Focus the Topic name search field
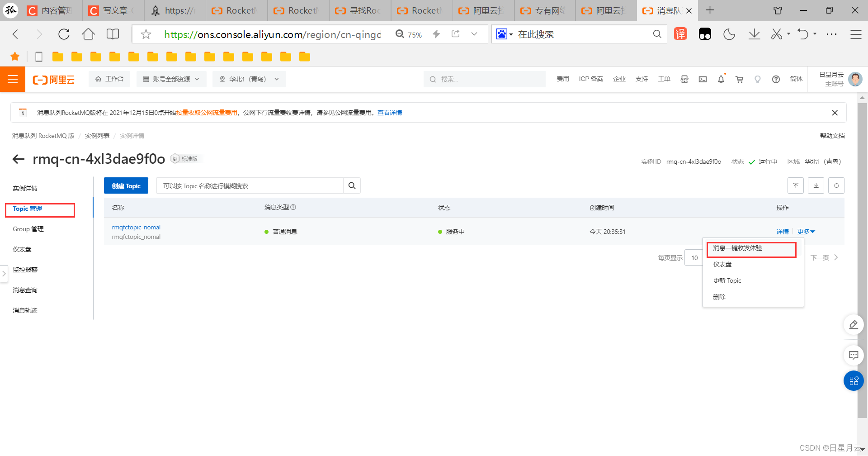The image size is (868, 456). click(250, 185)
